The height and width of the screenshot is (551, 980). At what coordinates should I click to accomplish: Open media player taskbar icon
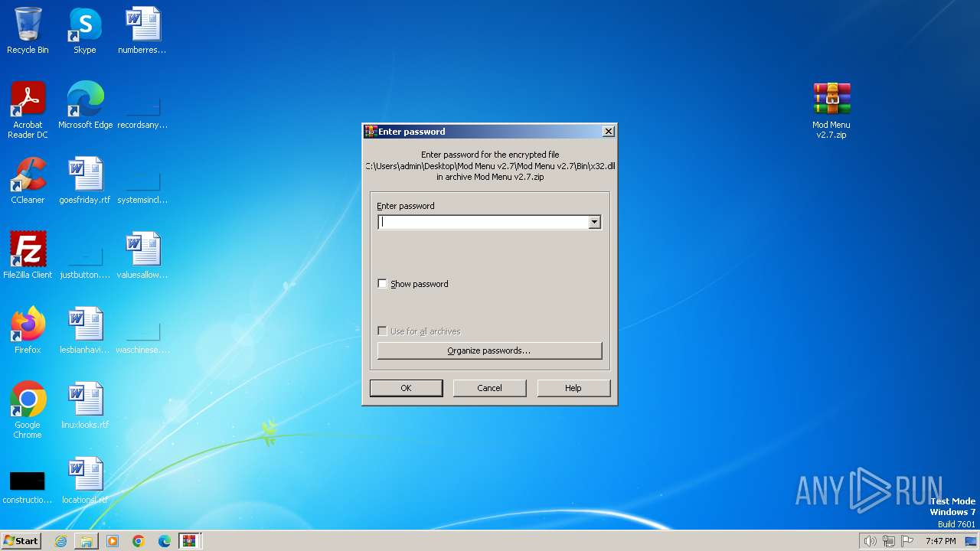(113, 541)
